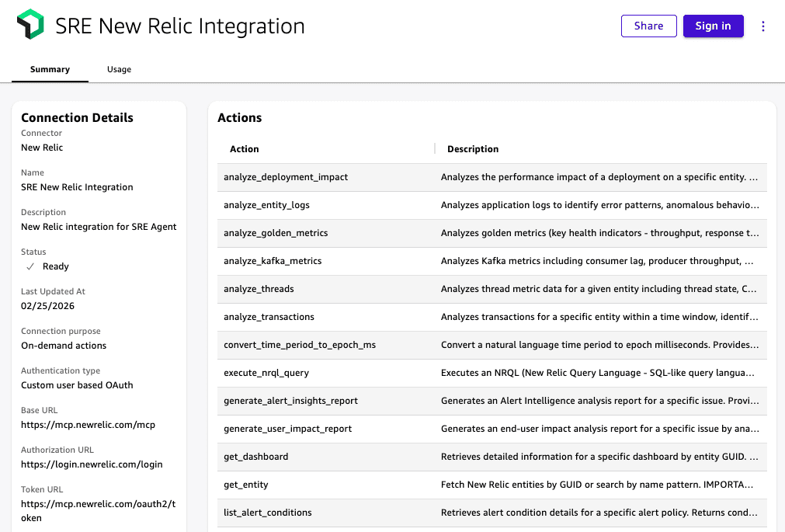The width and height of the screenshot is (785, 532).
Task: Click the Name value SRE New Relic Integration
Action: [77, 187]
